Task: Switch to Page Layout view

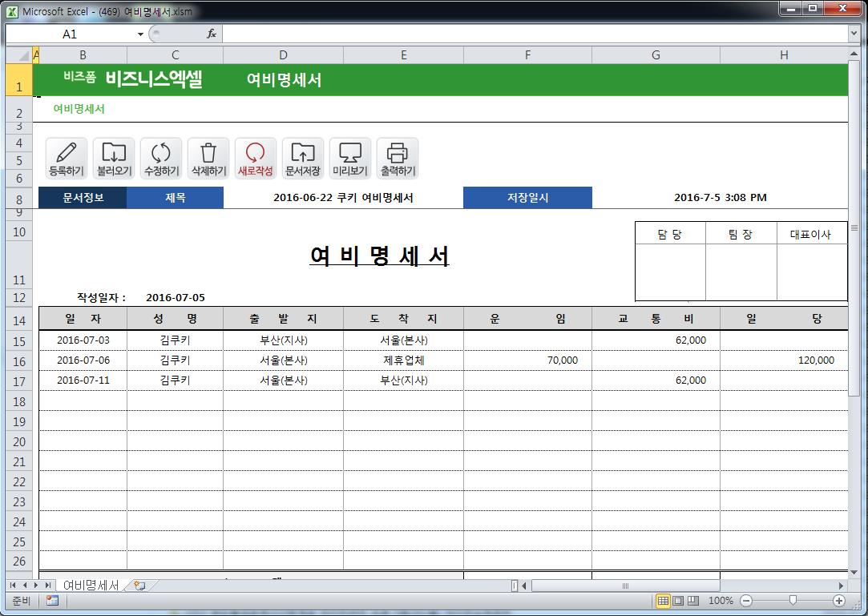Action: (x=678, y=601)
